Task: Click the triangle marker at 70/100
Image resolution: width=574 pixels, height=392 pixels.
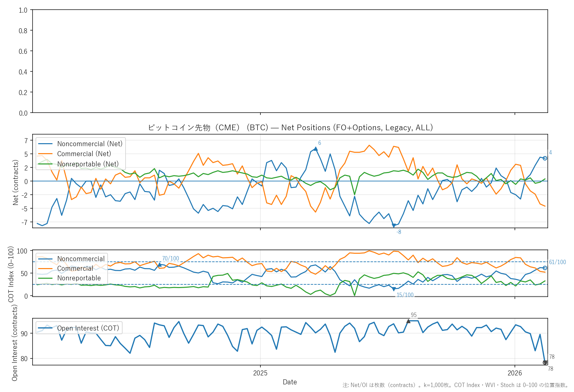Action: coord(159,265)
